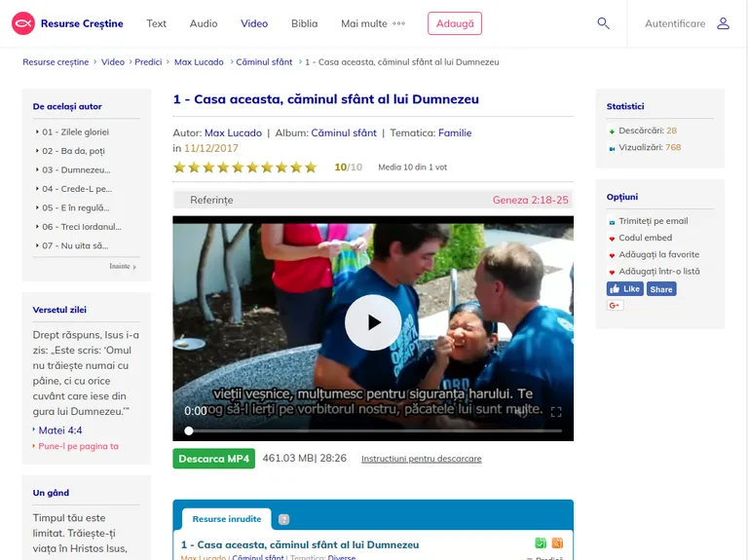The width and height of the screenshot is (748, 560).
Task: Play the video with center play button
Action: [x=373, y=322]
